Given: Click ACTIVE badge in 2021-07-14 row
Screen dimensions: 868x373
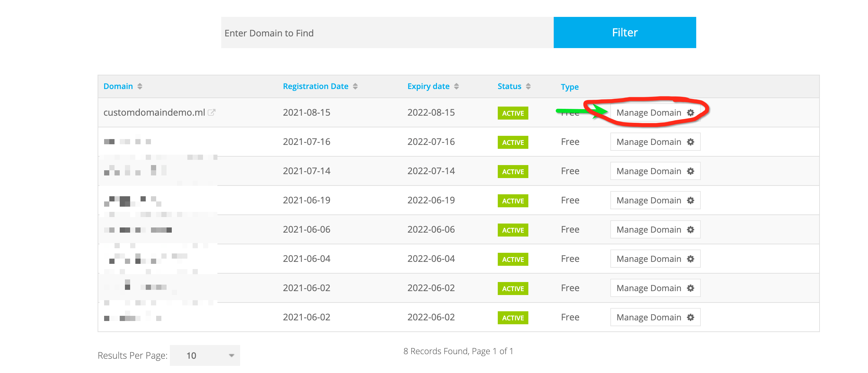Looking at the screenshot, I should (513, 172).
